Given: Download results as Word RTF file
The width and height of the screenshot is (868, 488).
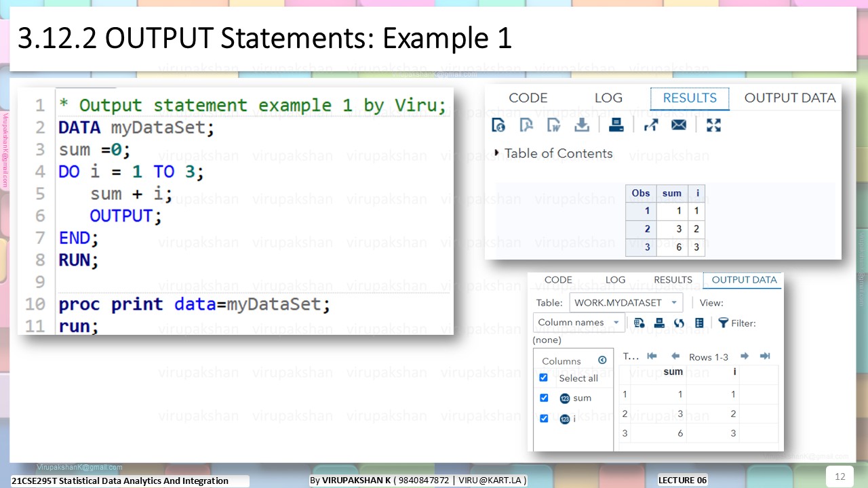Looking at the screenshot, I should click(x=553, y=125).
